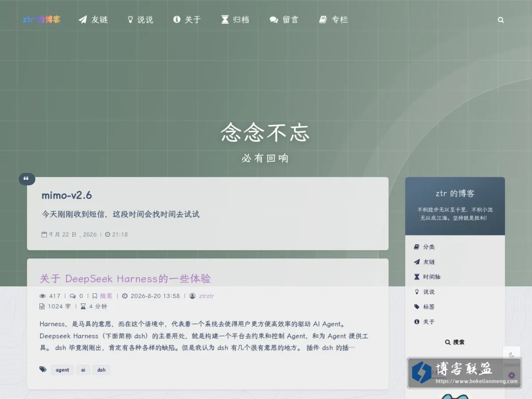The width and height of the screenshot is (532, 399).
Task: Open 关于 in the sidebar
Action: tap(429, 322)
